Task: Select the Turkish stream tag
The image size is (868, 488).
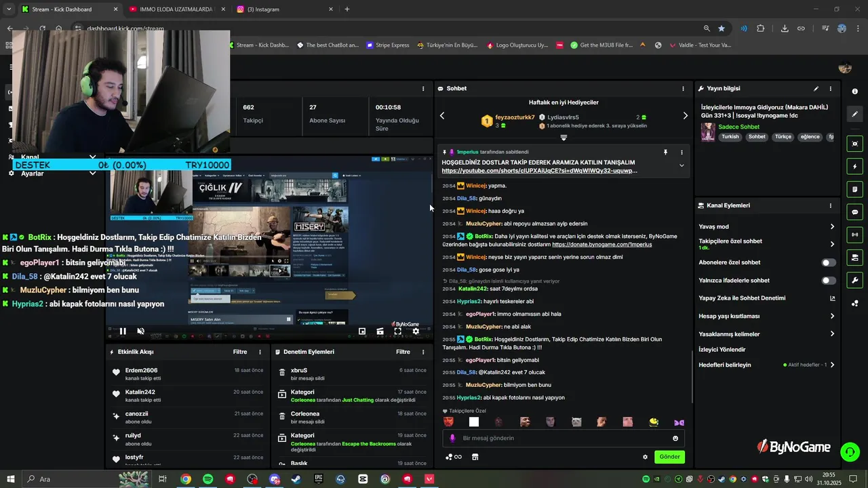Action: click(730, 137)
